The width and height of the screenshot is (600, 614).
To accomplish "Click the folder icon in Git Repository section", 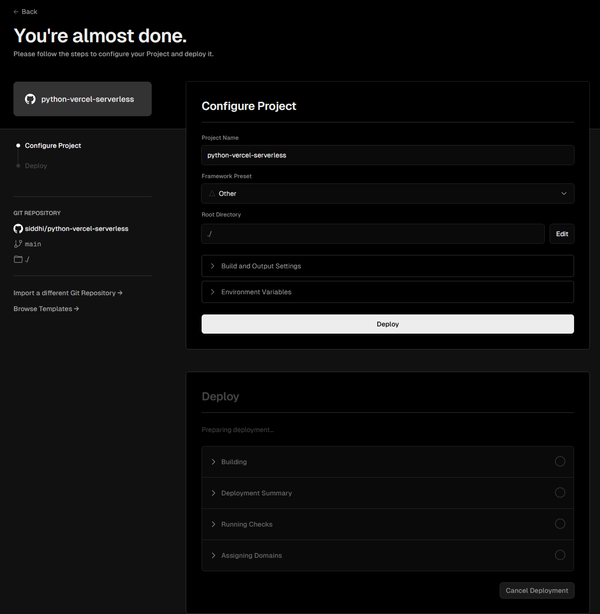I will point(18,259).
